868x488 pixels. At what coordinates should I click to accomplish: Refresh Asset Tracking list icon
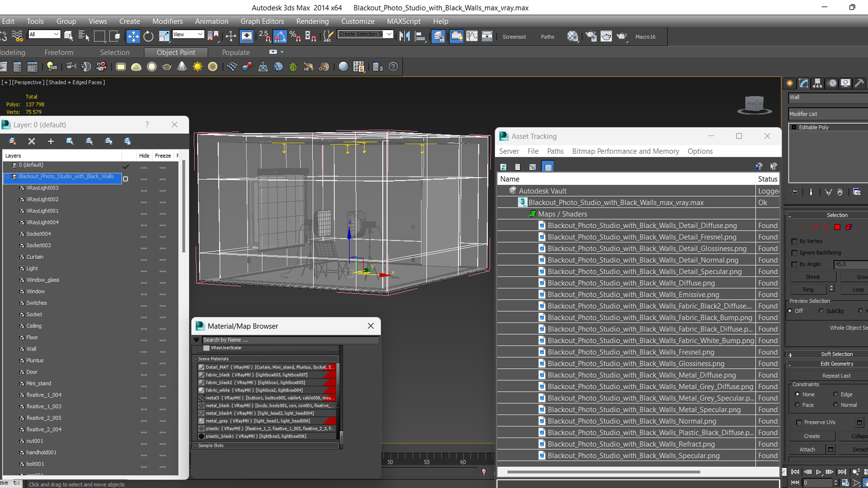click(x=503, y=167)
